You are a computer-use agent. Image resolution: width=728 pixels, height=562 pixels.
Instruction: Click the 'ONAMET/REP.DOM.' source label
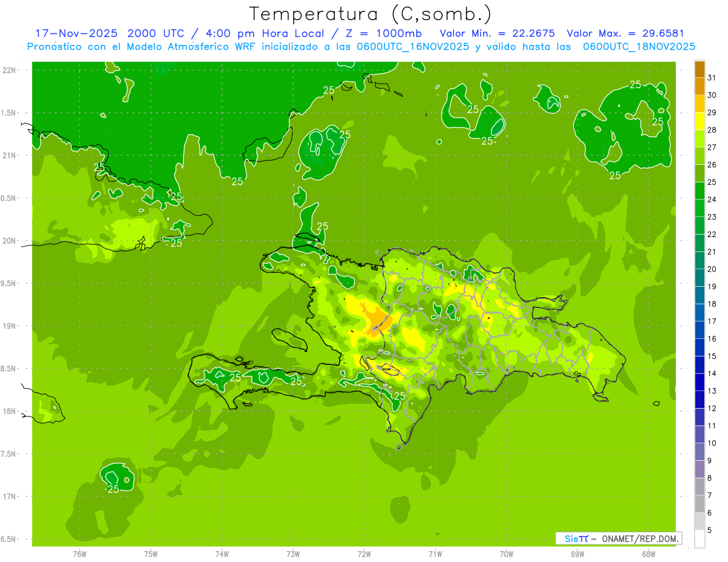(x=641, y=538)
